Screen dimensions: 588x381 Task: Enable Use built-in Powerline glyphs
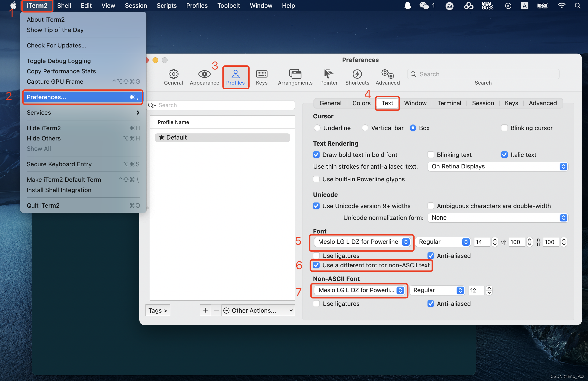click(316, 179)
